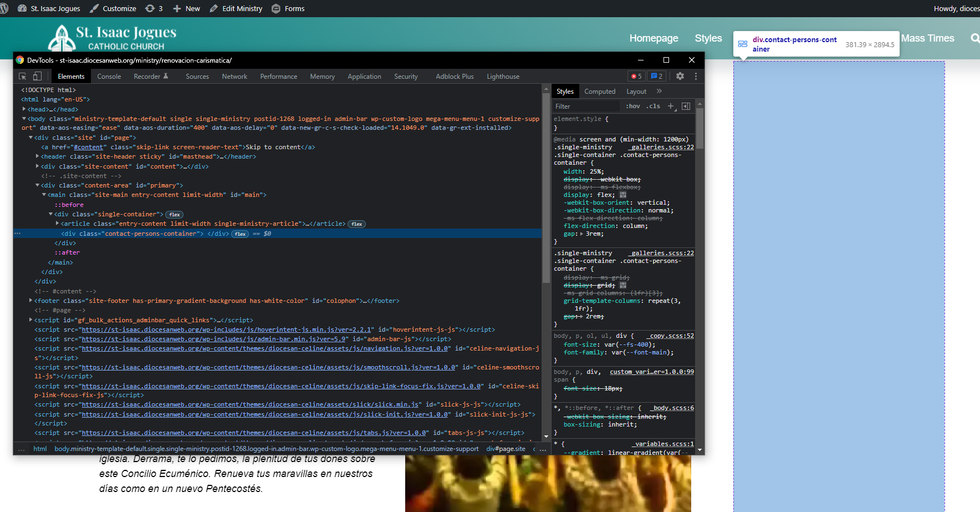Image resolution: width=980 pixels, height=512 pixels.
Task: Toggle the :hov element state panel
Action: point(633,106)
